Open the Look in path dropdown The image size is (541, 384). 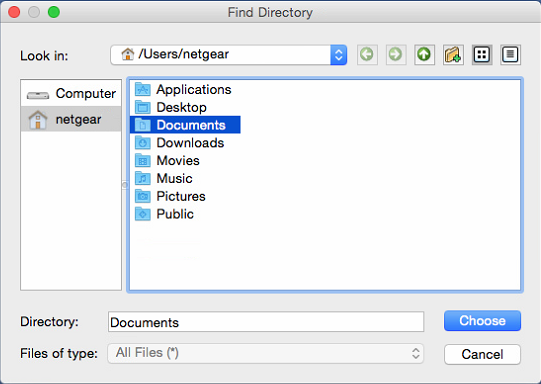click(x=229, y=55)
